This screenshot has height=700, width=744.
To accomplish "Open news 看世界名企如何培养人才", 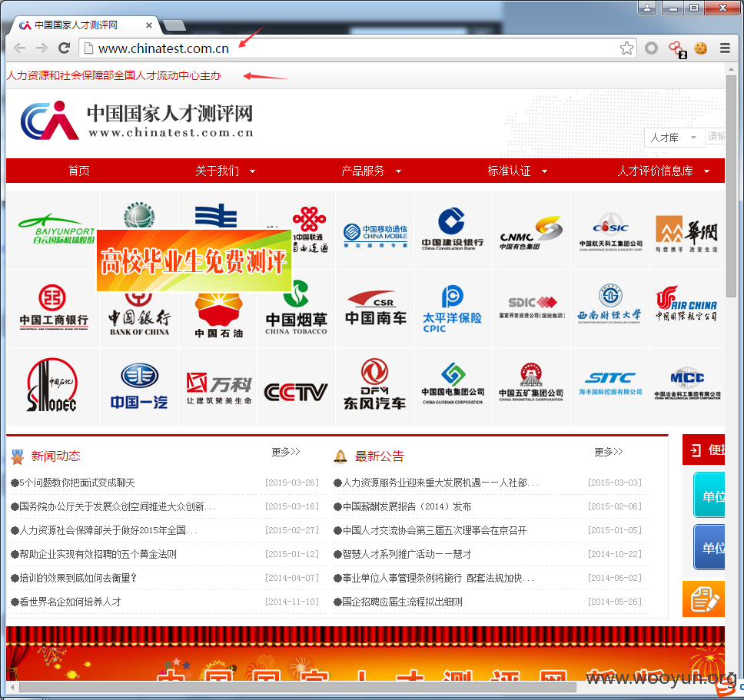I will pos(70,602).
